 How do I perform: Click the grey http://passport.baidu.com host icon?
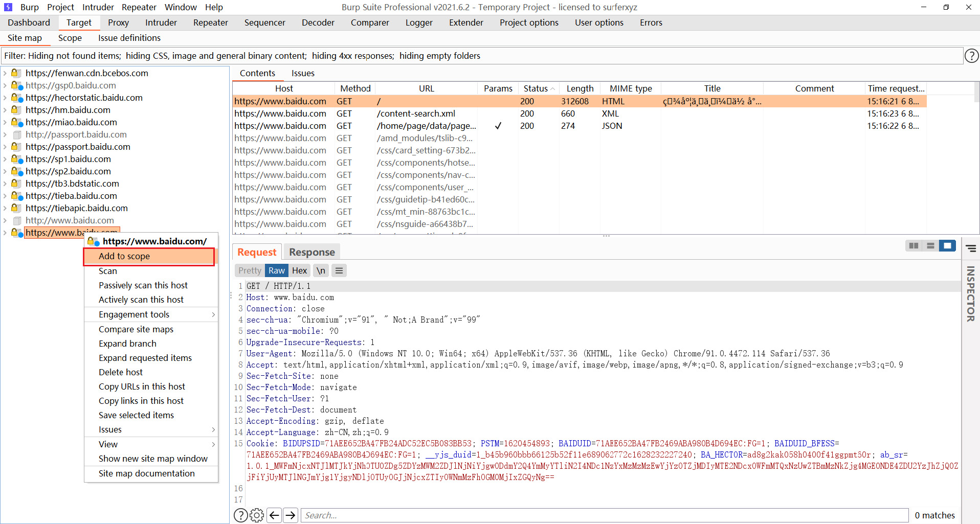tap(17, 134)
